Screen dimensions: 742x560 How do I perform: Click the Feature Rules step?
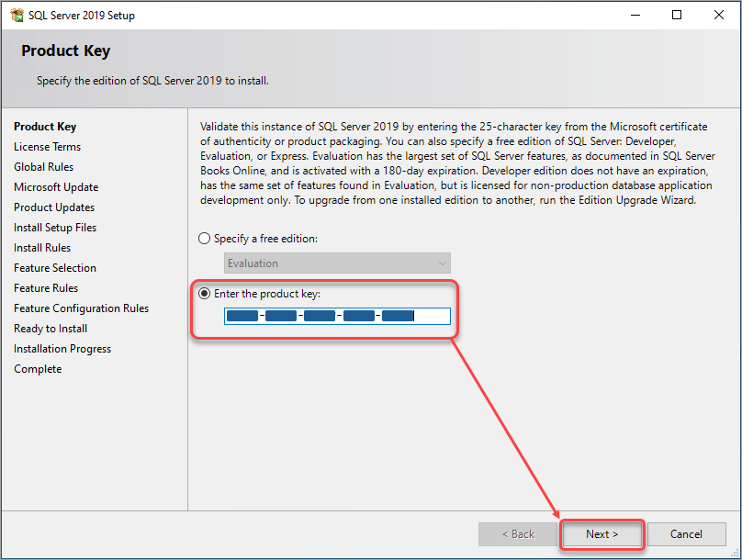pos(46,288)
